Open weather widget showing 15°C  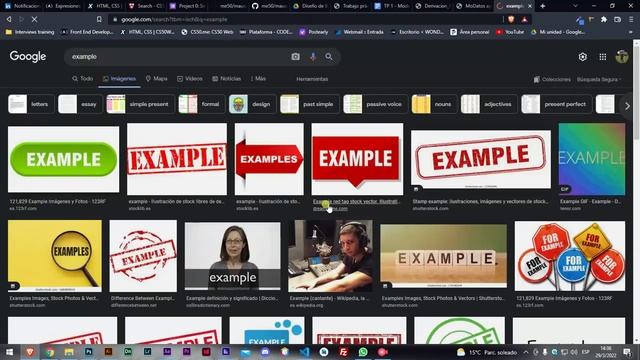[487, 352]
